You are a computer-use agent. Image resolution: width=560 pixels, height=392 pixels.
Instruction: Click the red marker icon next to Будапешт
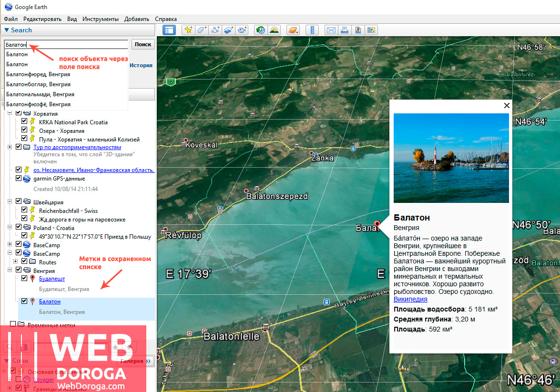(32, 279)
